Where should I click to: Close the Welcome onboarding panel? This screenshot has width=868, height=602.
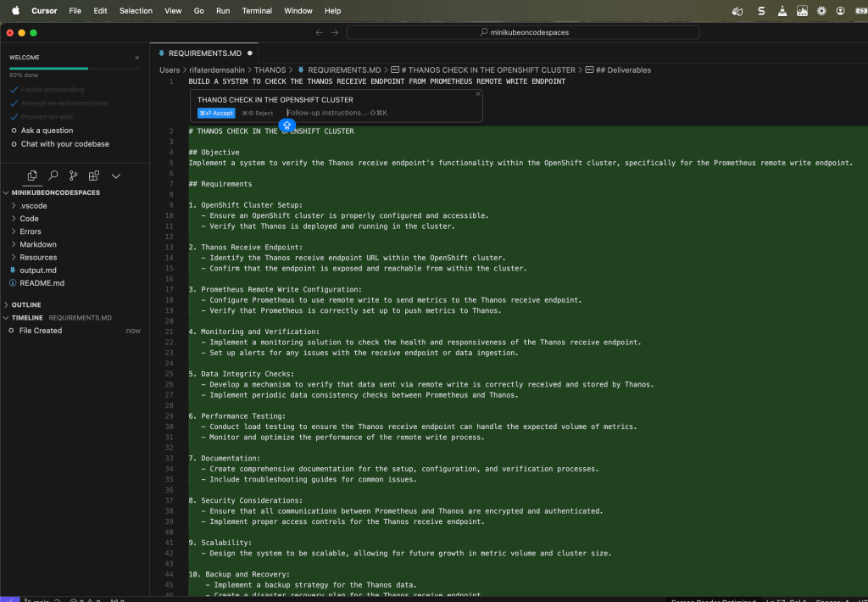137,58
